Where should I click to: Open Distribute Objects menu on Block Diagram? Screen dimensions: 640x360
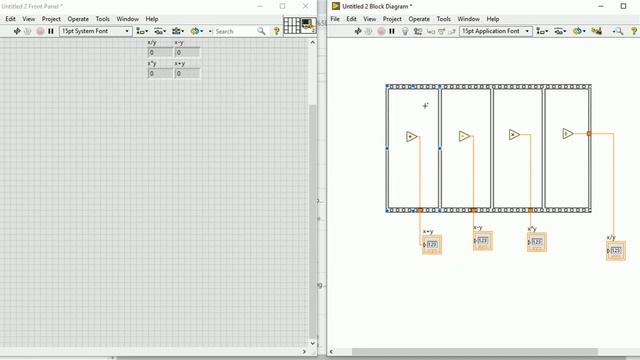click(560, 31)
